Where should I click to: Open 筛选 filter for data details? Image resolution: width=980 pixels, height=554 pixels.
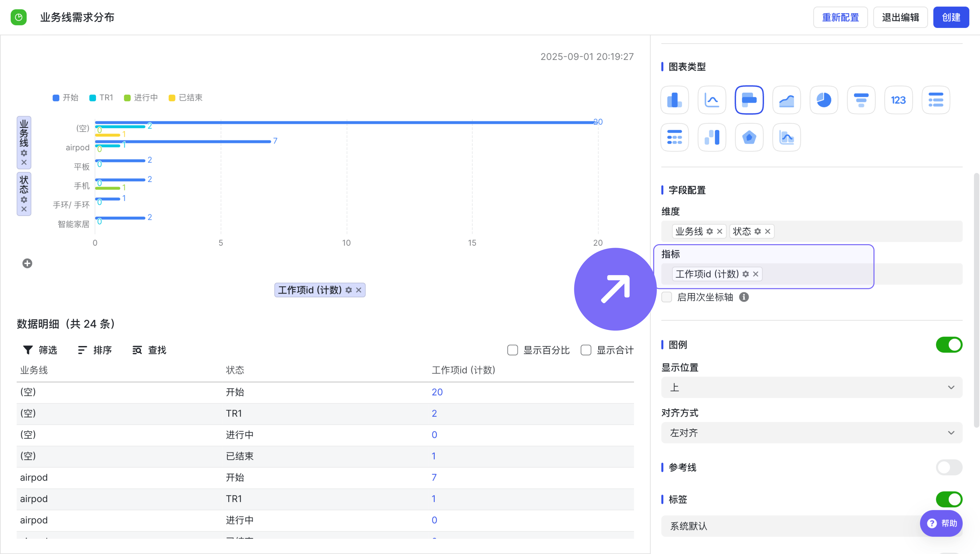pyautogui.click(x=40, y=350)
